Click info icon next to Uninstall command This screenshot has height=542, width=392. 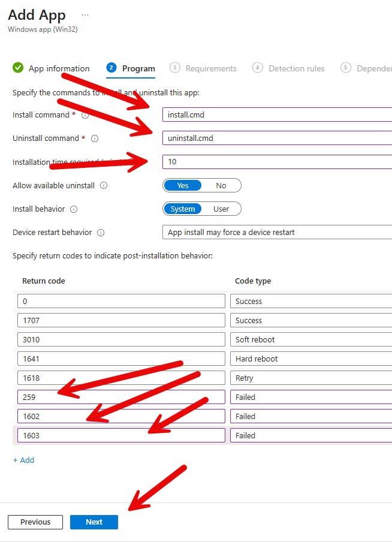95,138
